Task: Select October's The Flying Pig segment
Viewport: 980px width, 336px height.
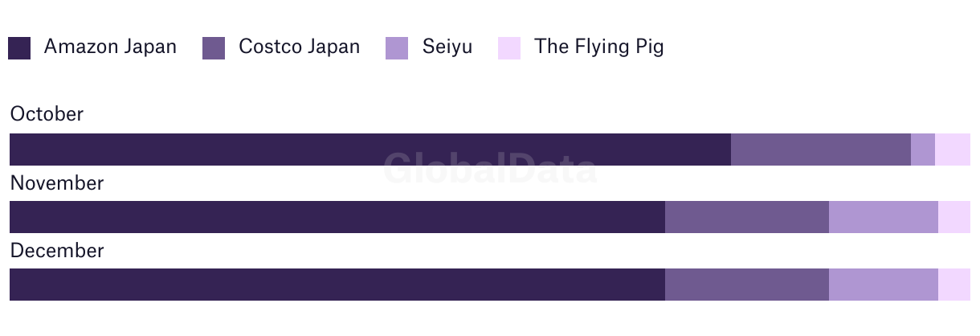Action: (953, 150)
